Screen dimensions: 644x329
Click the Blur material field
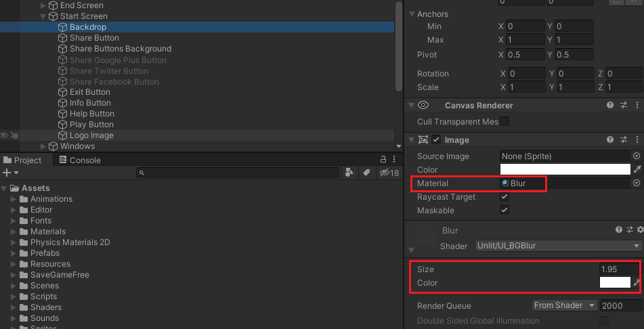[565, 183]
